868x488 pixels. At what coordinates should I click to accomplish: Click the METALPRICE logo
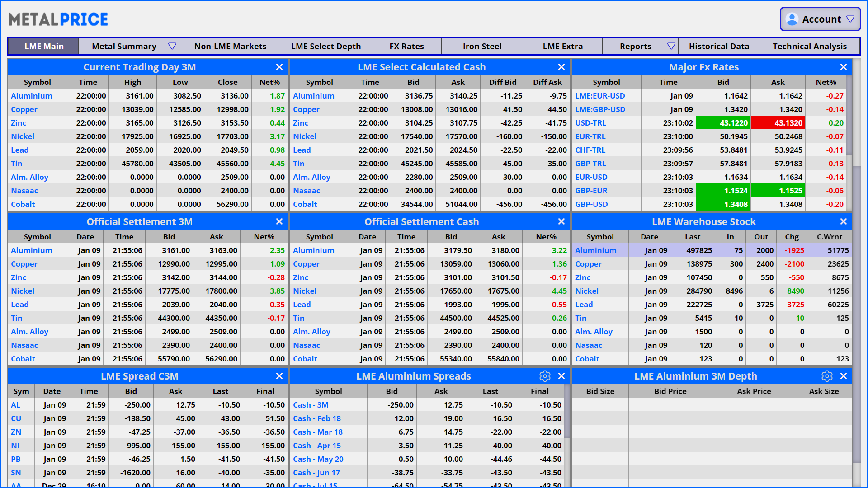(x=58, y=19)
